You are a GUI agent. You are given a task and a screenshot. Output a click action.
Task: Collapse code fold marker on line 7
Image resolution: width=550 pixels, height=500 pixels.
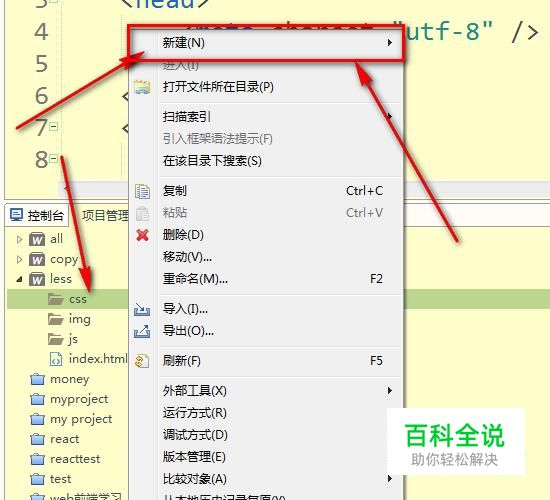[54, 126]
